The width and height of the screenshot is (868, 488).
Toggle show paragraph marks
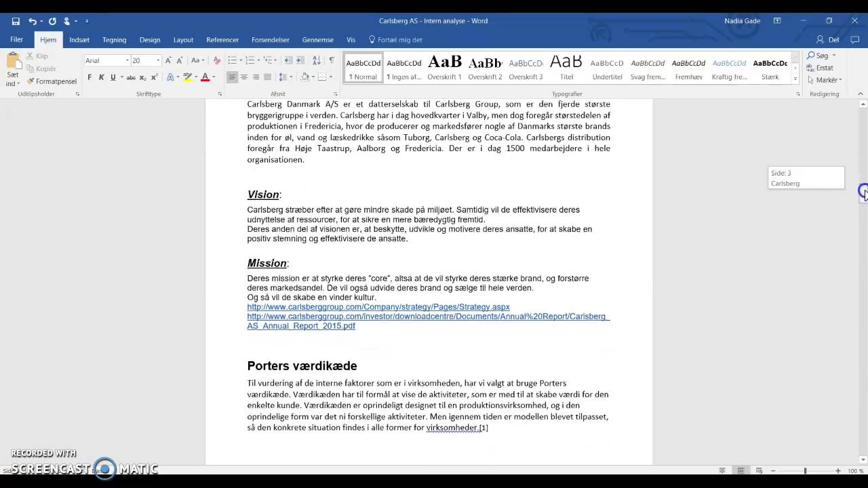coord(332,60)
